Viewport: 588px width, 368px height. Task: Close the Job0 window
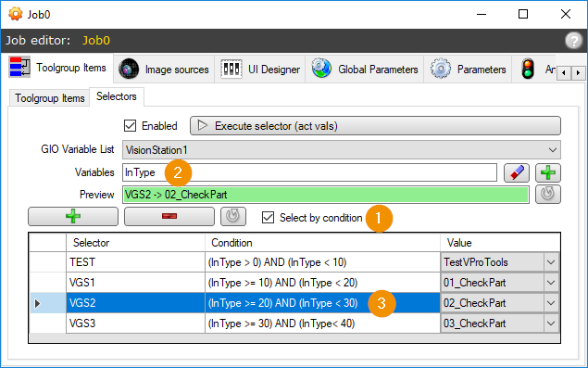[566, 14]
